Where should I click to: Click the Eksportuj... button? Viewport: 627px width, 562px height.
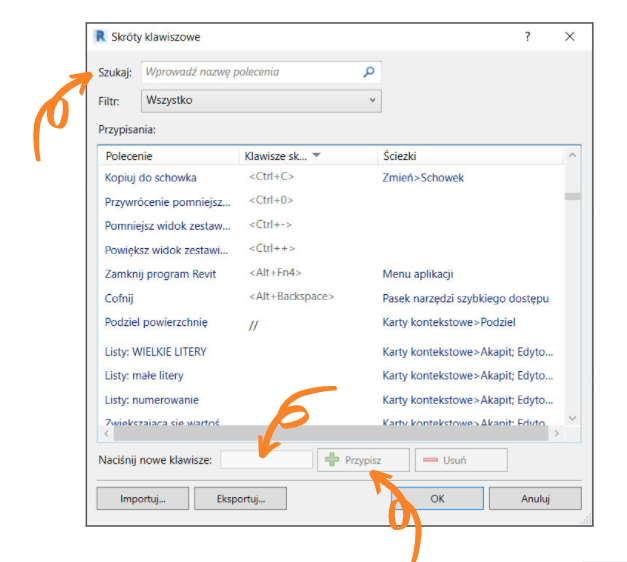(238, 498)
